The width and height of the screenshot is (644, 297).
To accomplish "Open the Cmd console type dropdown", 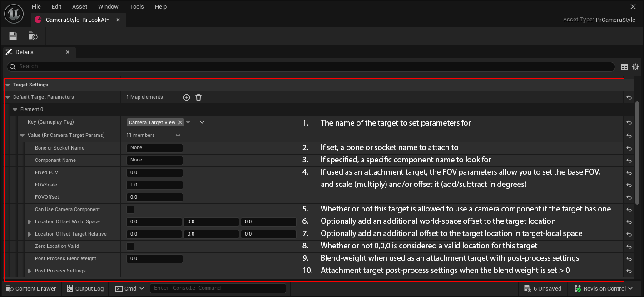I will [x=129, y=288].
